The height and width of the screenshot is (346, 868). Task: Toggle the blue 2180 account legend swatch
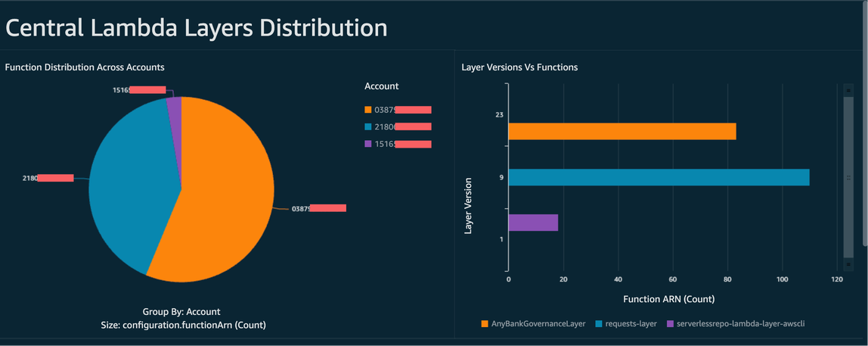click(x=368, y=127)
